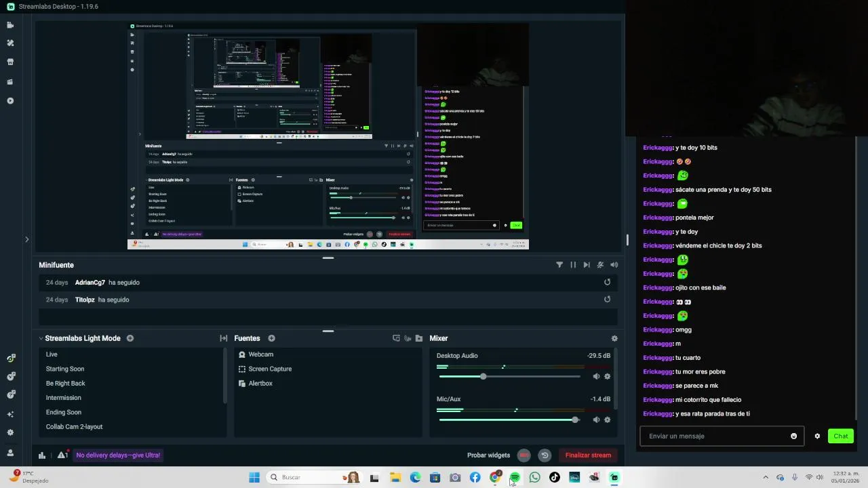Open the Ultra sparkle icon in the sidebar
The image size is (868, 488).
coord(10,414)
